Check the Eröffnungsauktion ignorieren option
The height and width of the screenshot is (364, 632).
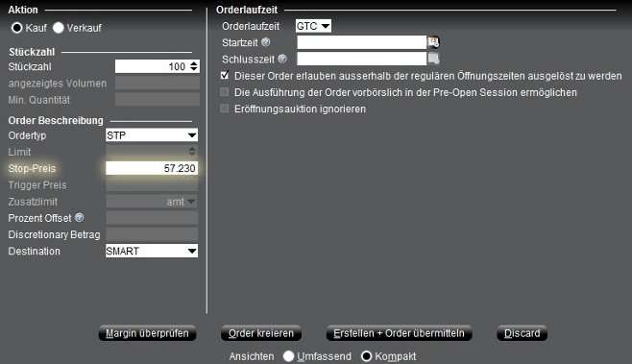[x=225, y=109]
